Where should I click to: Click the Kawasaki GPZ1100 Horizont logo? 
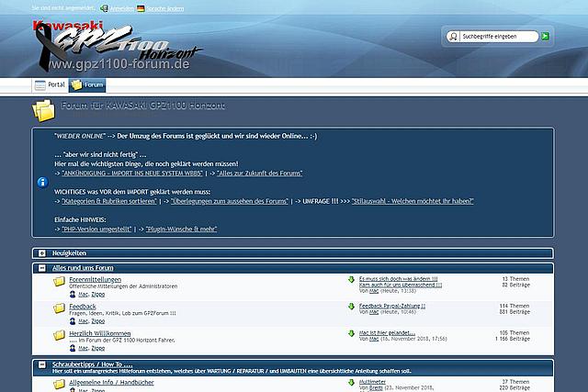click(x=117, y=45)
